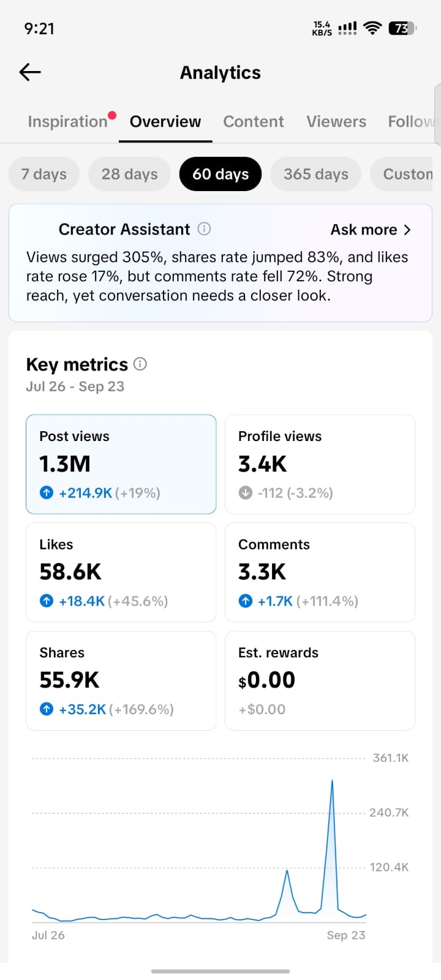Open the Inspiration tab
Image resolution: width=441 pixels, height=980 pixels.
68,121
